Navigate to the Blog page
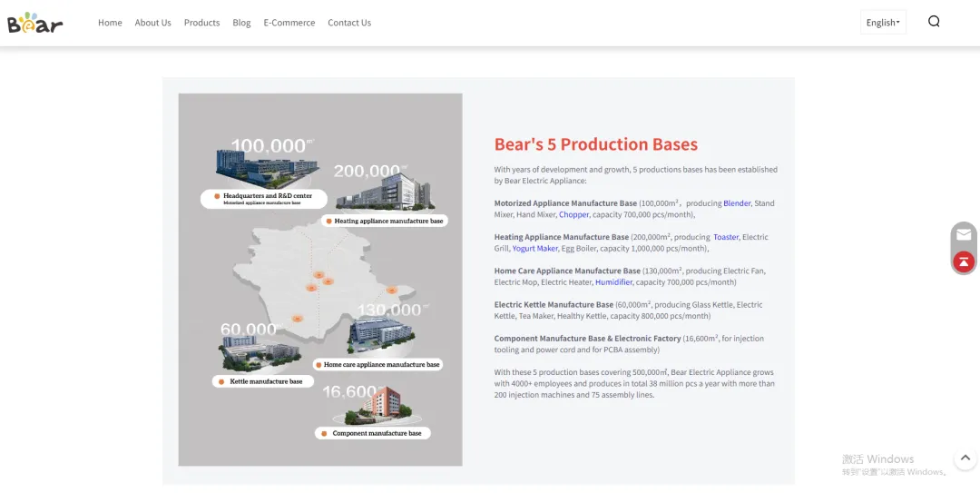Screen dimensions: 980x493 [x=241, y=23]
